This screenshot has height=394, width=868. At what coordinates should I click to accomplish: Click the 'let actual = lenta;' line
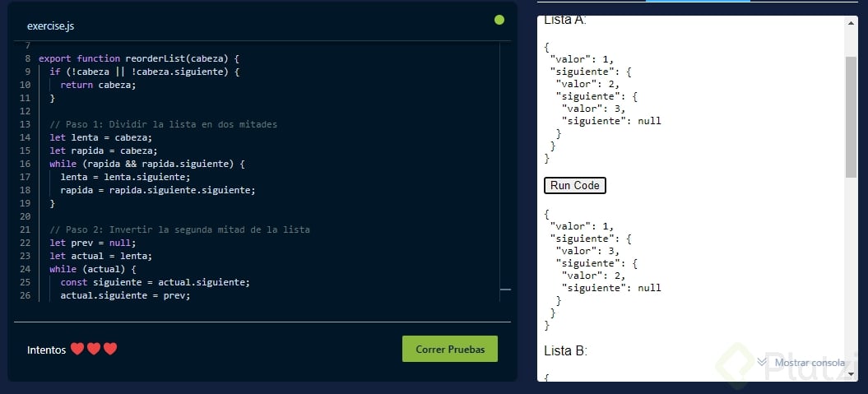coord(100,256)
